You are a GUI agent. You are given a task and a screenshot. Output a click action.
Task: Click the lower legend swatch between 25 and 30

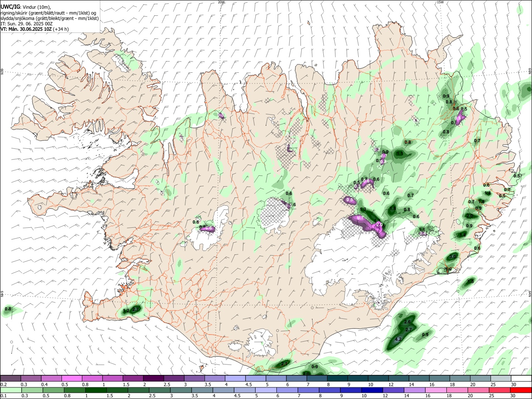[x=499, y=390]
